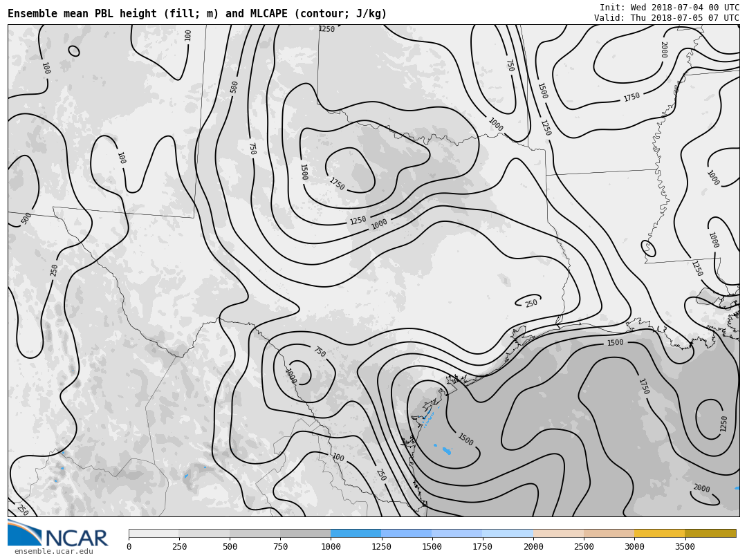
Task: Click the colorbar tick label '1250'
Action: point(382,547)
